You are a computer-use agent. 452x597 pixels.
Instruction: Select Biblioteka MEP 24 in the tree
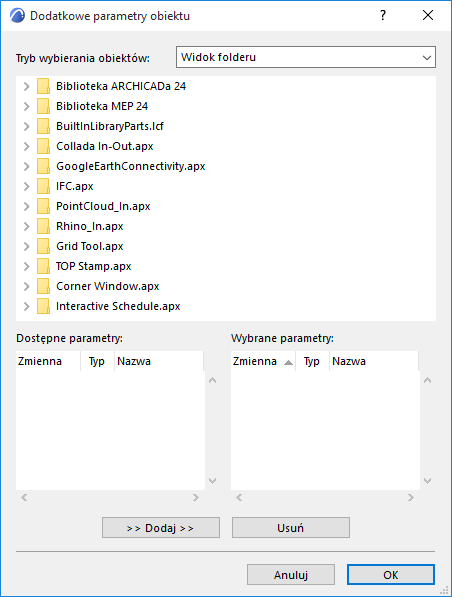[102, 106]
